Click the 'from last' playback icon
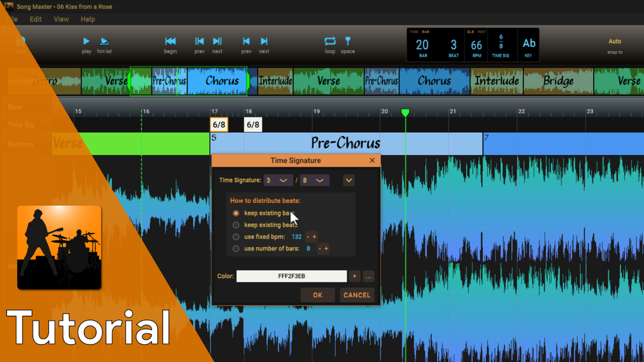Image resolution: width=644 pixels, height=362 pixels. click(106, 42)
